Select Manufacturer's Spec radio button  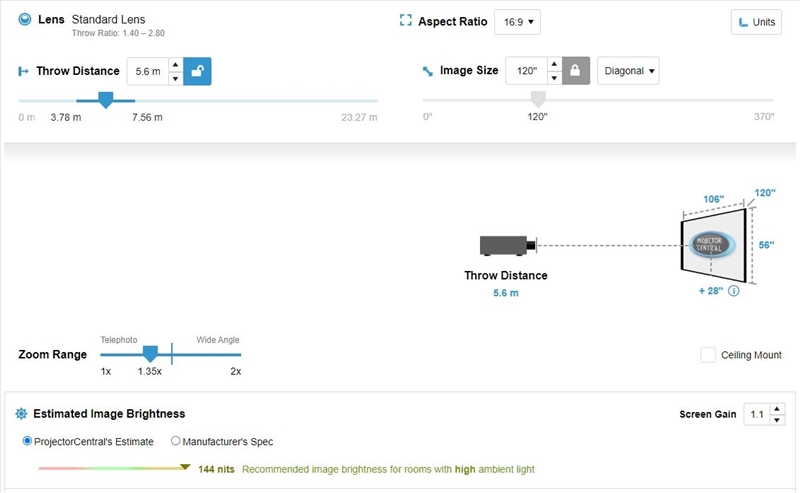tap(176, 440)
